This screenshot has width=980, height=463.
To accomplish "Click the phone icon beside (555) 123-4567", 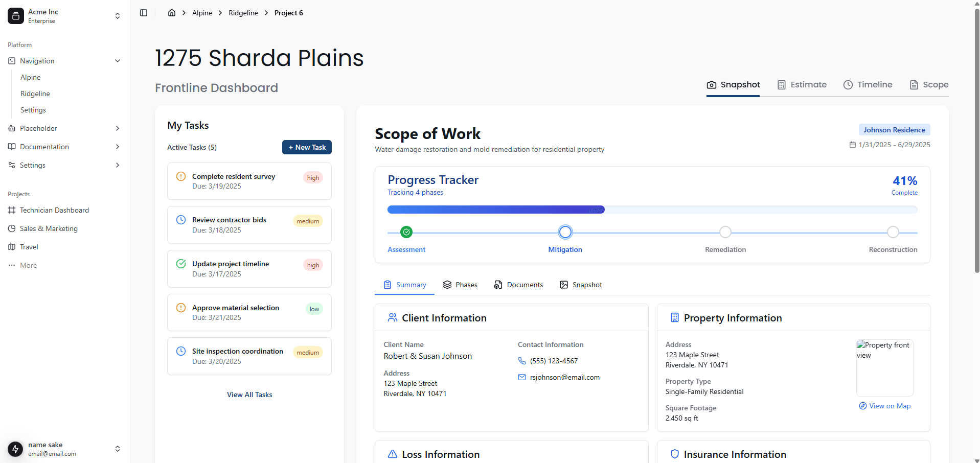I will pos(522,361).
